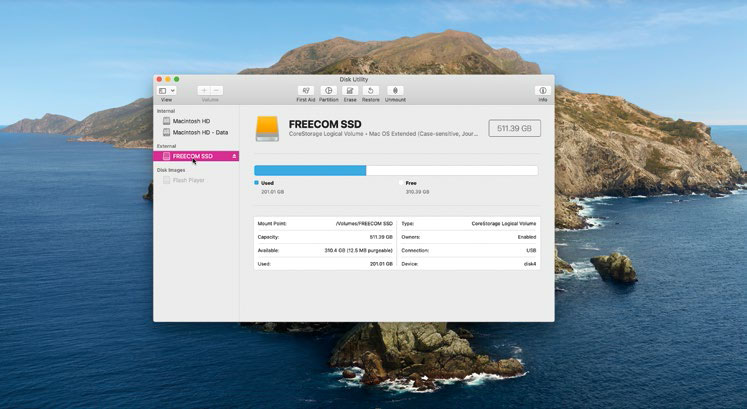The height and width of the screenshot is (409, 747).
Task: Click the Device value disk4
Action: (x=530, y=263)
